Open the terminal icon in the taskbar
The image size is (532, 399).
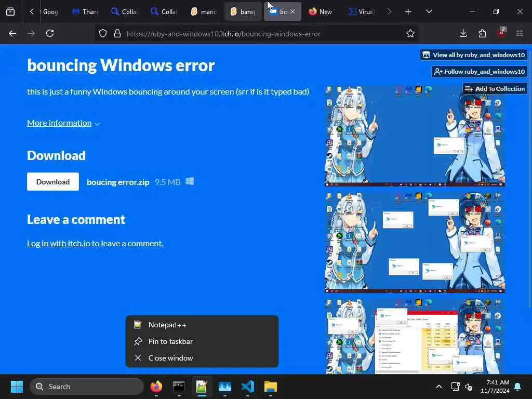click(179, 387)
